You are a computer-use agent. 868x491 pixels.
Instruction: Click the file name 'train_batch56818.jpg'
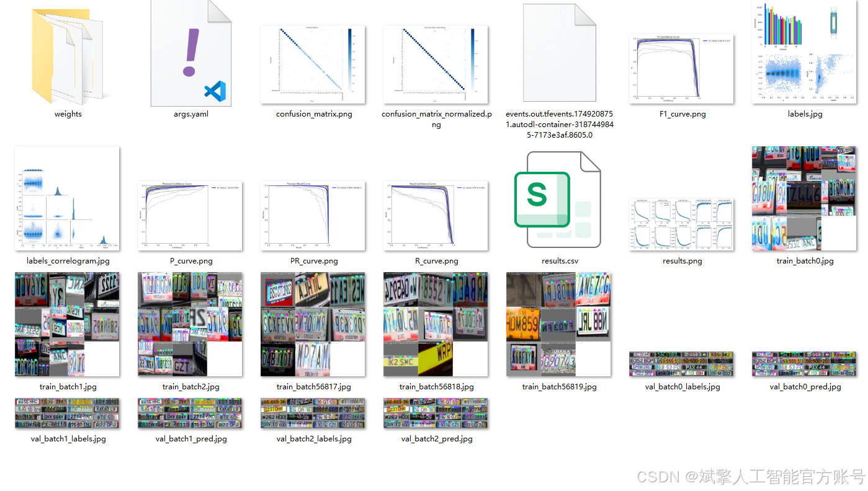[x=437, y=387]
